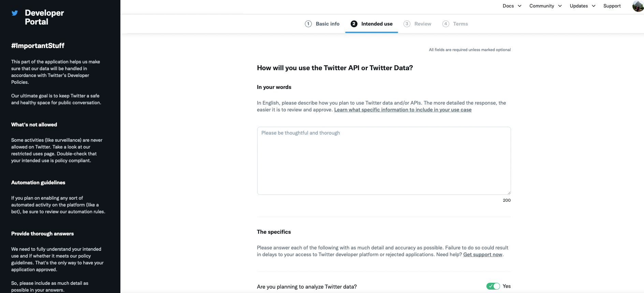Screen dimensions: 644x293
Task: Select the Intended use tab
Action: click(x=377, y=24)
